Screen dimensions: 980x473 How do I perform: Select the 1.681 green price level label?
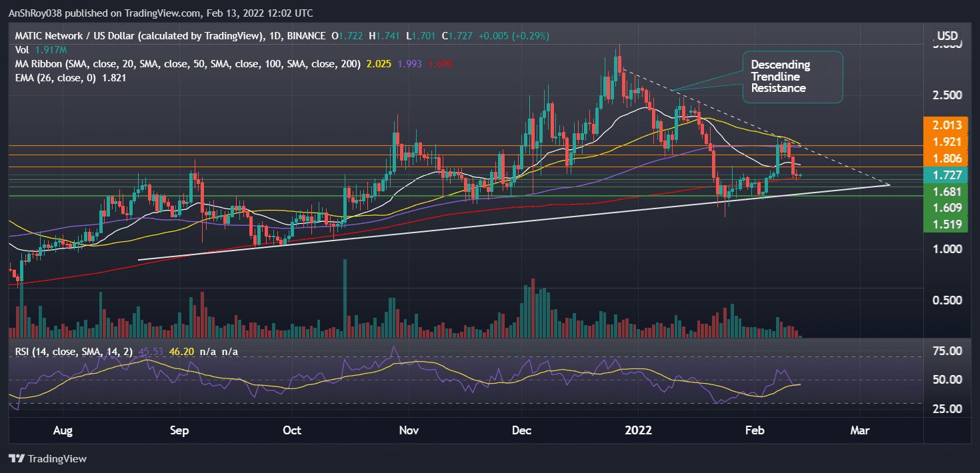946,191
